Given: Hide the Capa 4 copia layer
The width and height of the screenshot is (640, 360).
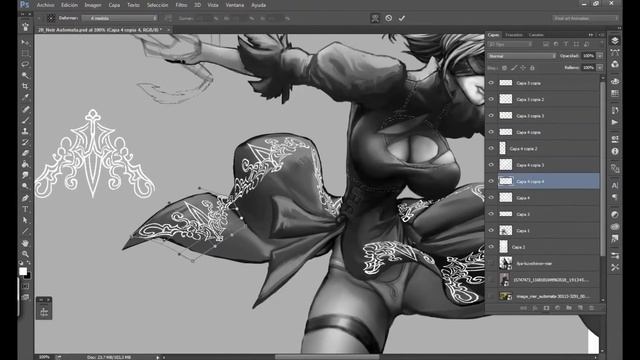Looking at the screenshot, I should (x=491, y=132).
